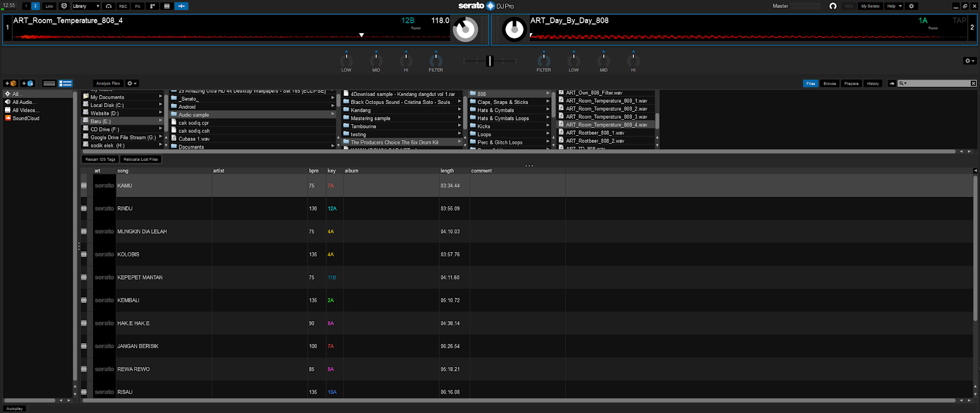Open the mixer settings gear dropdown at right
This screenshot has height=413, width=980.
point(970,61)
